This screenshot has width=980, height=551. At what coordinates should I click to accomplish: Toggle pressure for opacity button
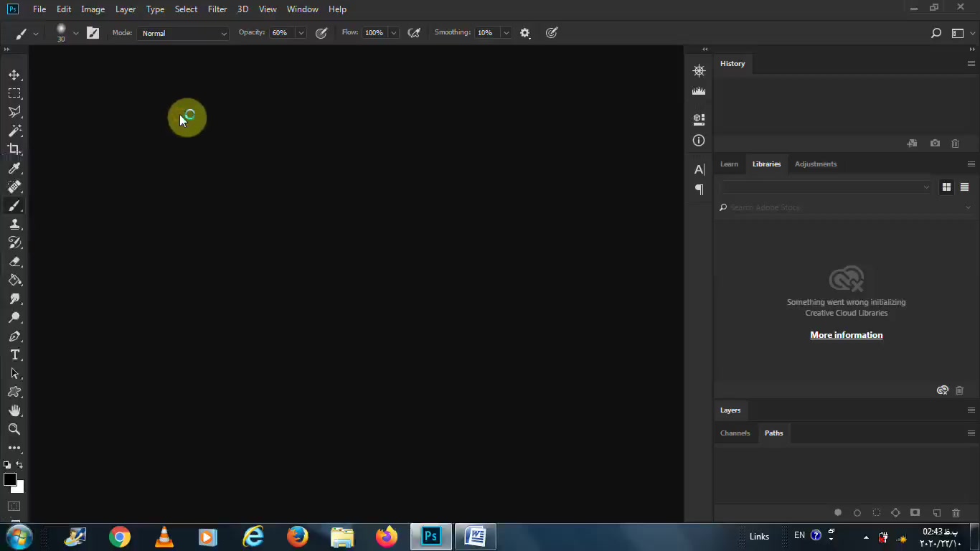321,33
